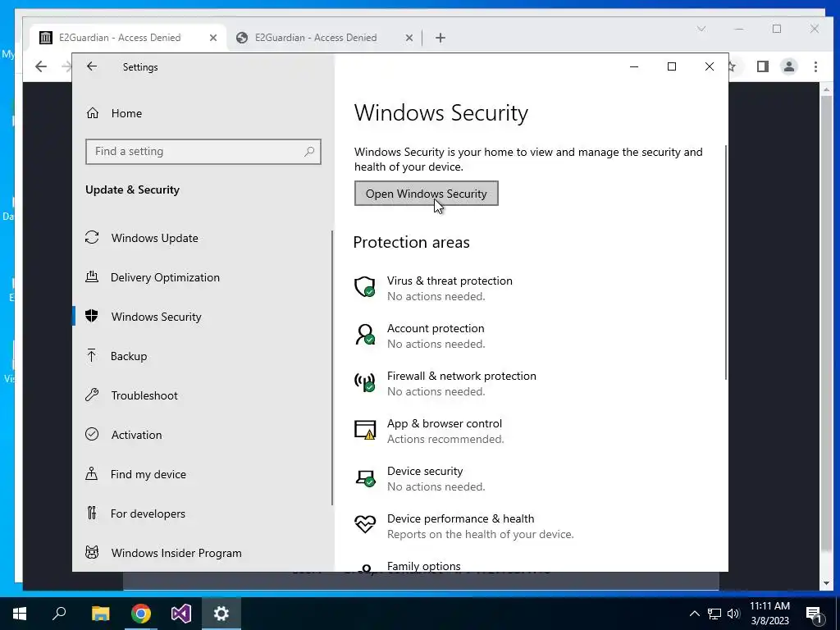Screen dimensions: 840x630
Task: Click the Troubleshoot wrench icon
Action: point(92,395)
